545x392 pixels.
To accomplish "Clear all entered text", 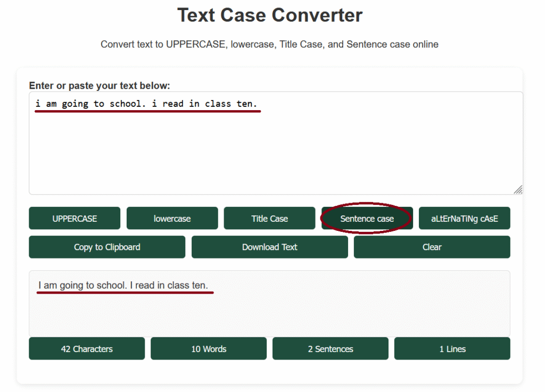I will 432,247.
